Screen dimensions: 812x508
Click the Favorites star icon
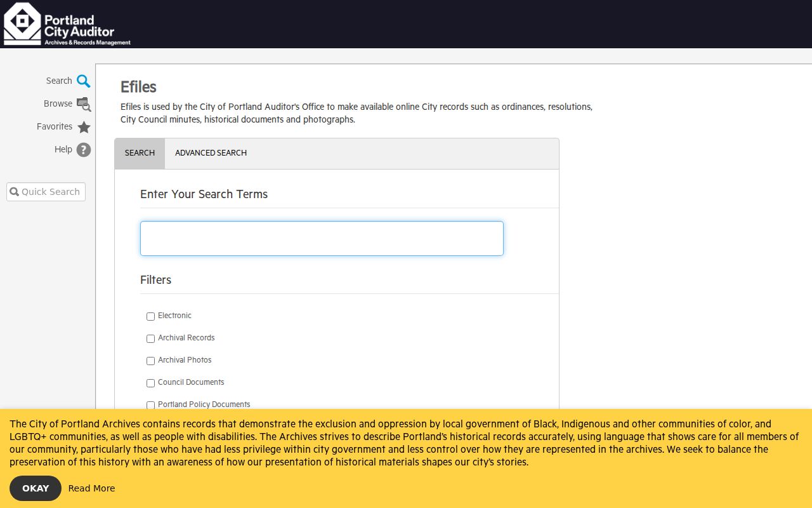[x=84, y=127]
